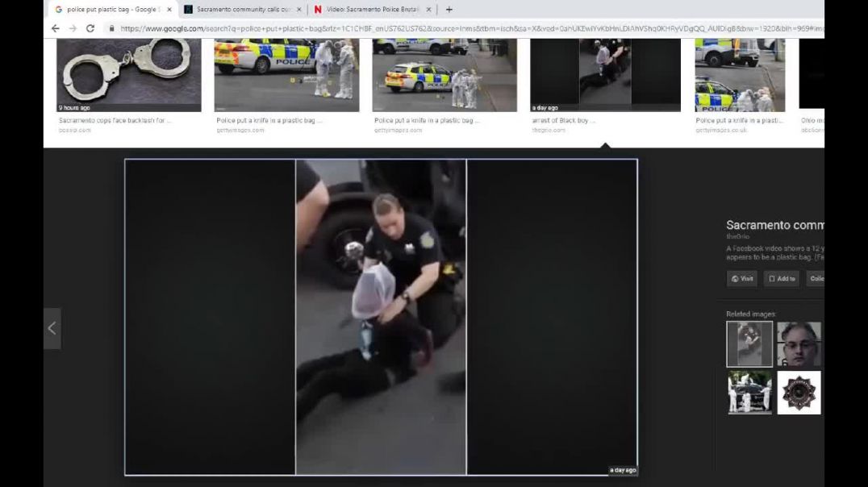Open the Sacramento comm result title link
The image size is (868, 487).
click(x=775, y=225)
